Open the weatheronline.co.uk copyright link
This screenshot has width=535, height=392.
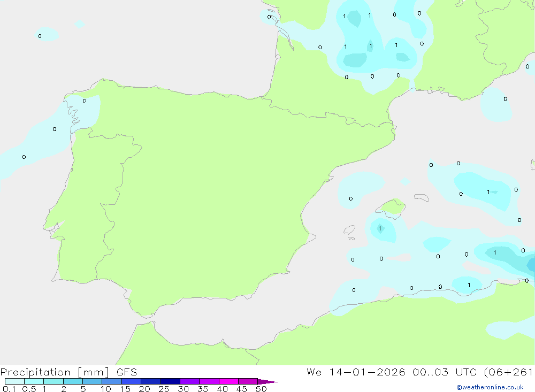click(490, 387)
